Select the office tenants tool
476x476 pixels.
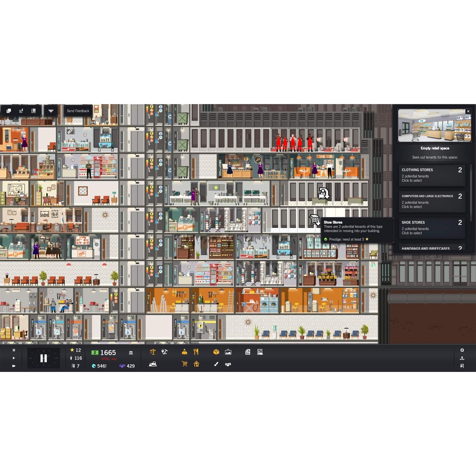tap(184, 352)
